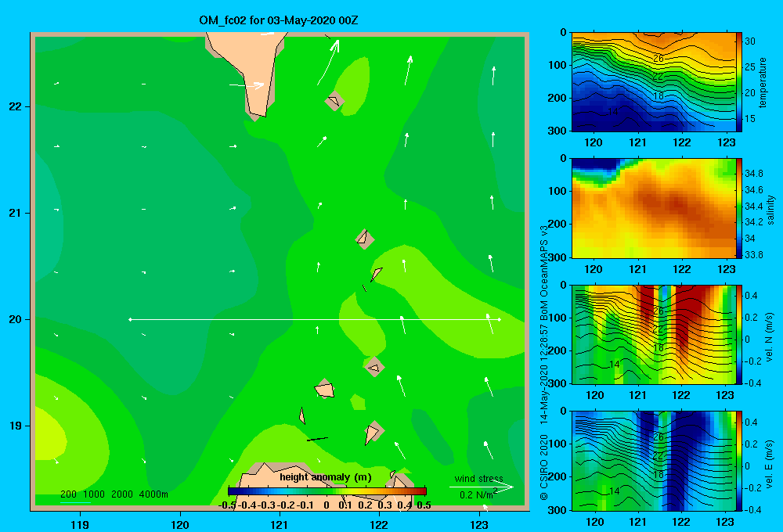This screenshot has height=532, width=783.
Task: Click latitude label 19 on main map
Action: [15, 426]
